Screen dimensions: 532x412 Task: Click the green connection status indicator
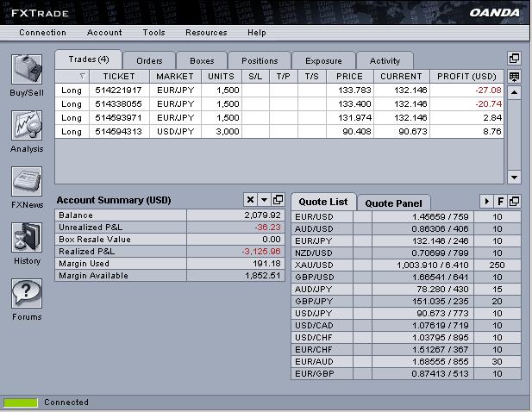(21, 403)
